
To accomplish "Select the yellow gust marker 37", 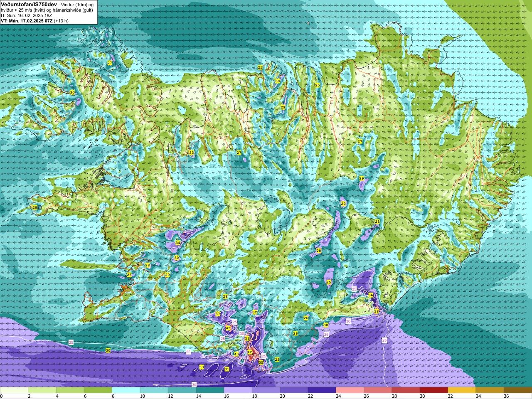I will [218, 314].
